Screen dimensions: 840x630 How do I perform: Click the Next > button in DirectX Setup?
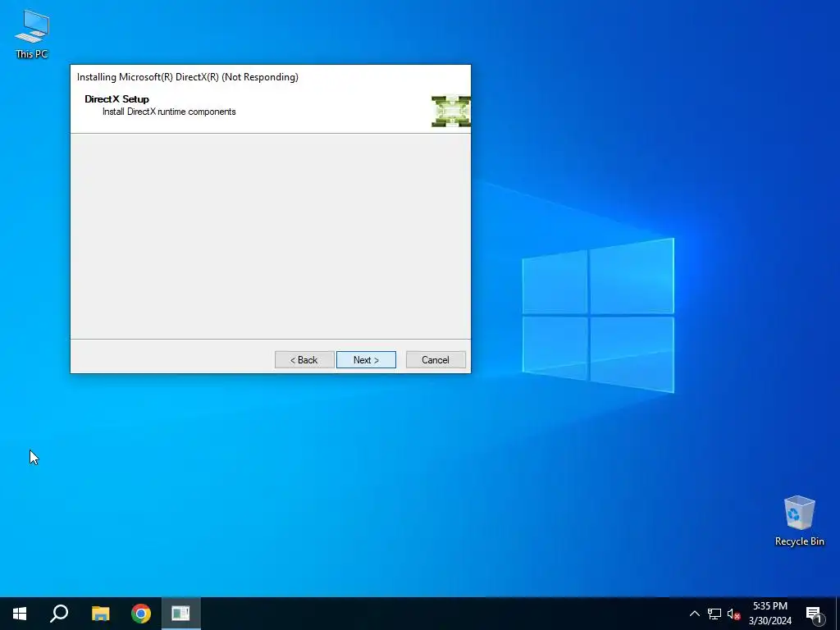tap(366, 360)
